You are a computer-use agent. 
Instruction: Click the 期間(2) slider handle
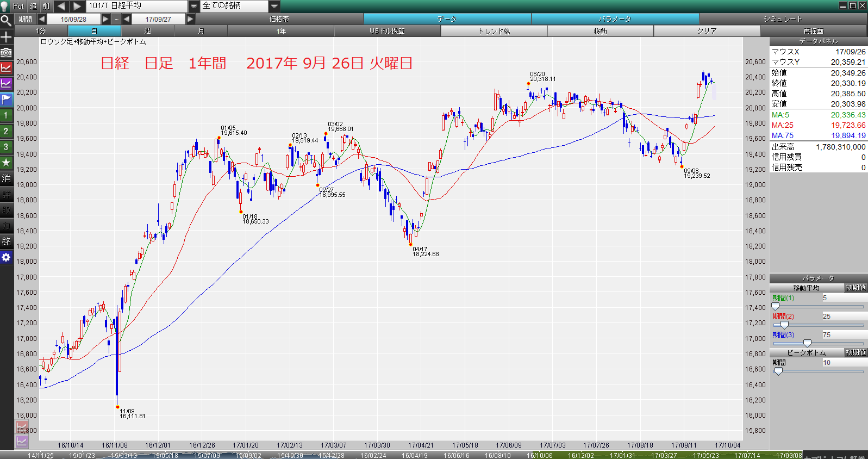pyautogui.click(x=784, y=325)
